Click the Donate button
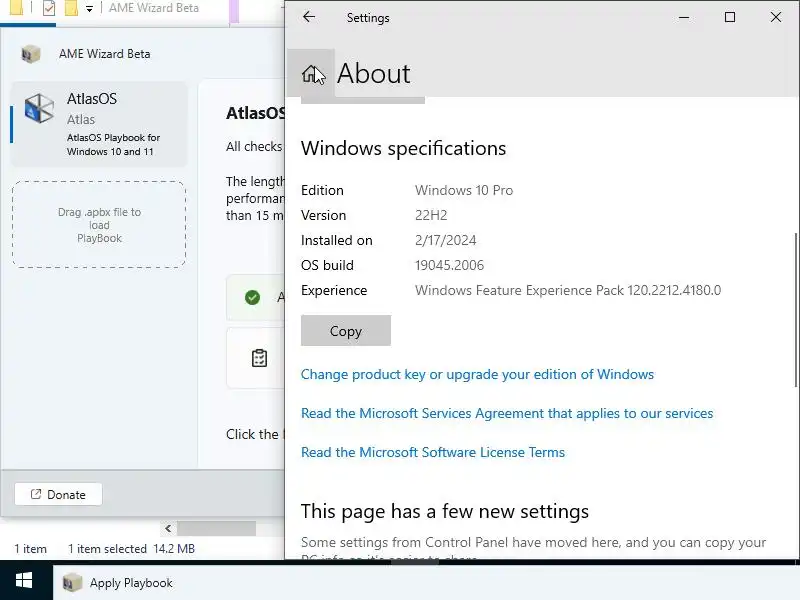 point(58,494)
